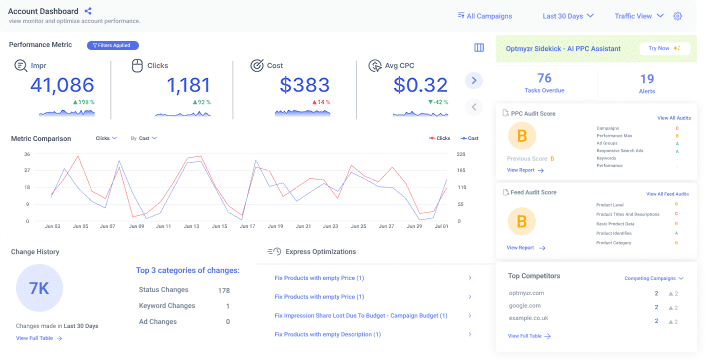Click the Responsive Search Ads audit row
Viewport: 709px width, 364px height.
(x=638, y=151)
